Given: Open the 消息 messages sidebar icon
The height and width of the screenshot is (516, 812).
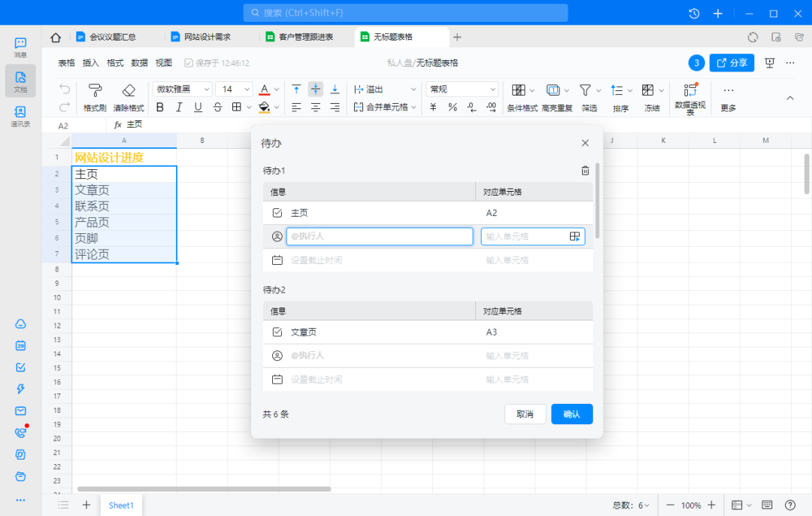Looking at the screenshot, I should (x=20, y=47).
